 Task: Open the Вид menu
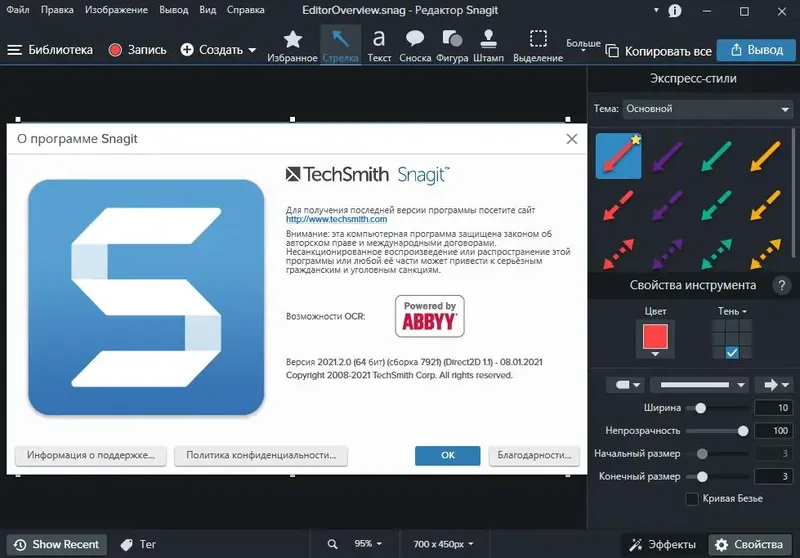tap(208, 10)
